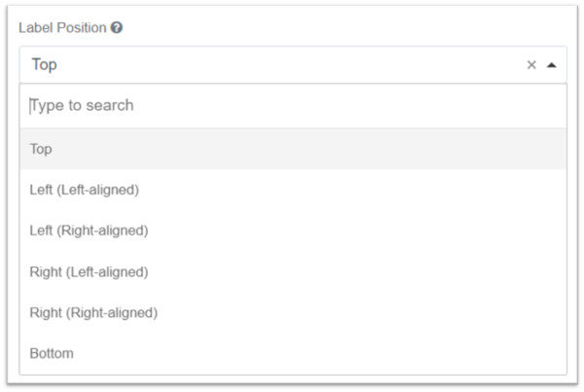Remove current selection via the X icon
This screenshot has width=584, height=392.
pos(531,65)
